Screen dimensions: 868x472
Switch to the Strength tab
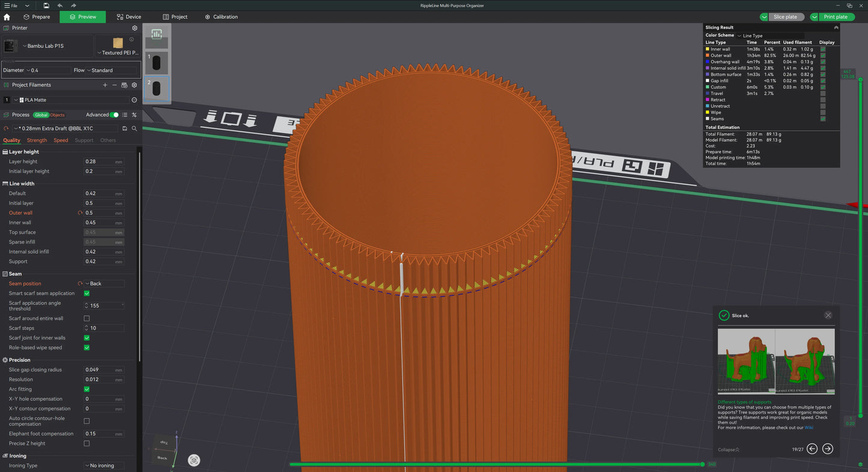(37, 141)
